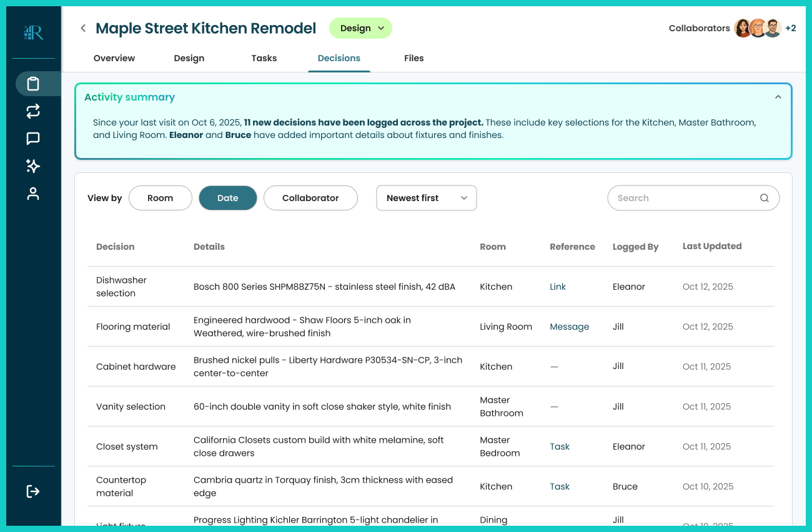This screenshot has width=812, height=532.
Task: Click the Room column header
Action: [493, 247]
